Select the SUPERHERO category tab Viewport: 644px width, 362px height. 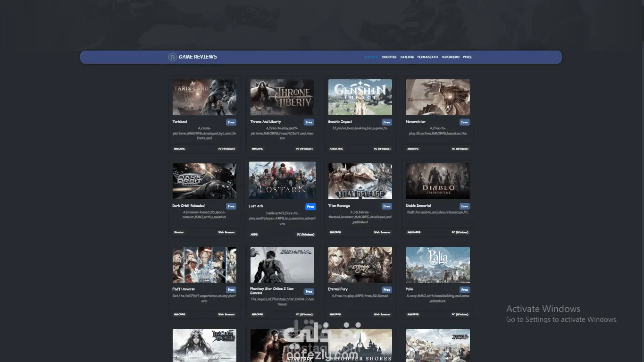(x=451, y=57)
